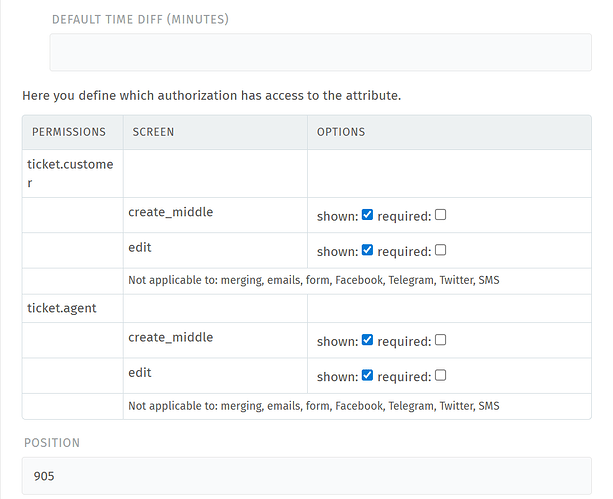Uncheck shown for ticket.agent create_middle

pyautogui.click(x=367, y=340)
